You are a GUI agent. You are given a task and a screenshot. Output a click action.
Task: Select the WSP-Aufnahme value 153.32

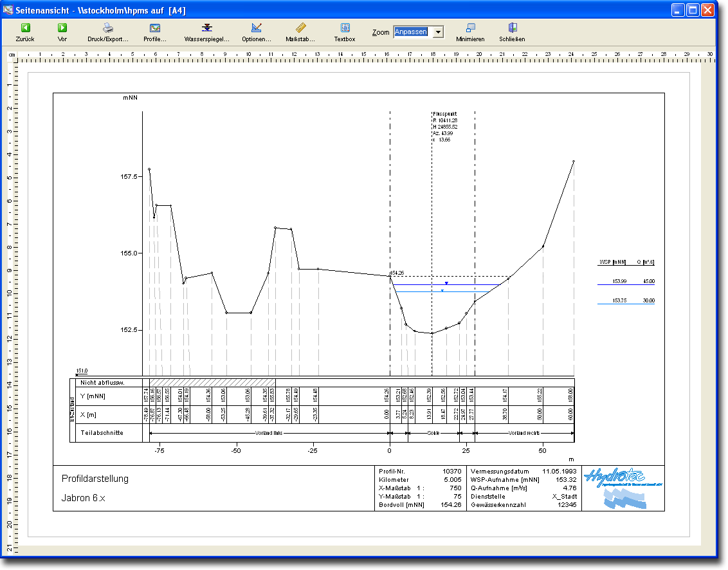(566, 480)
